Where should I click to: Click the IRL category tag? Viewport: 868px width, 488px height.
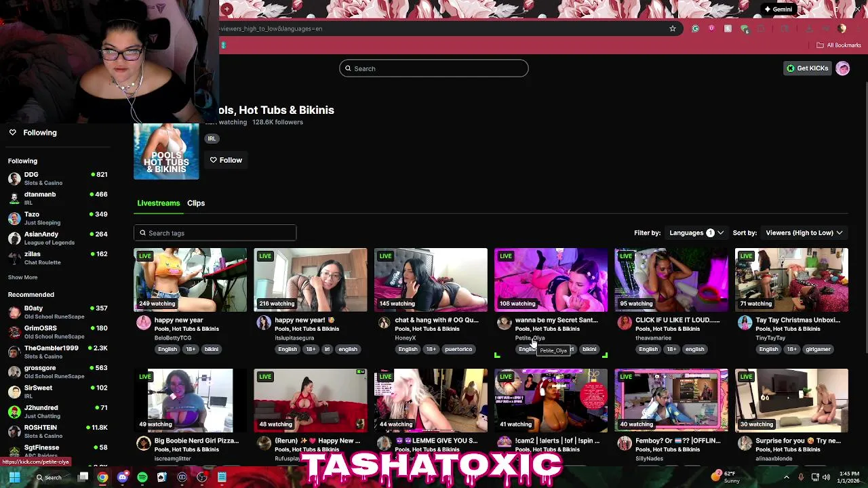[x=212, y=138]
